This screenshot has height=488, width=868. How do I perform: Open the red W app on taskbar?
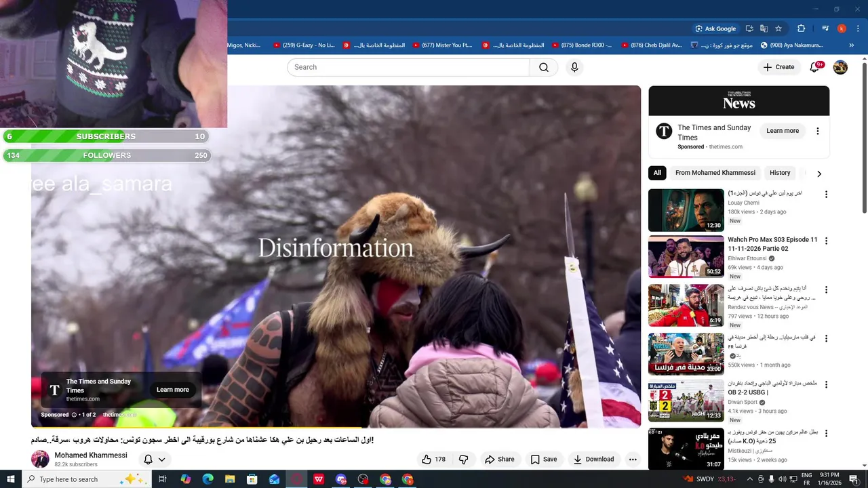319,479
